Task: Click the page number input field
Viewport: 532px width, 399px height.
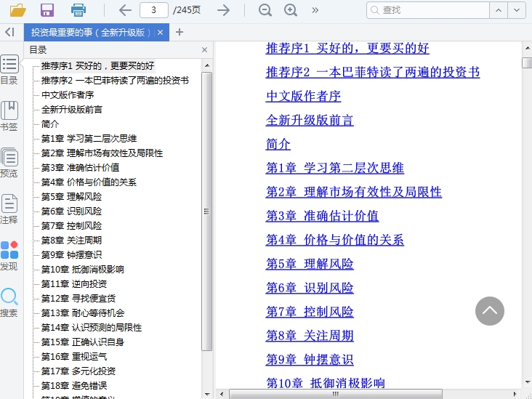Action: pyautogui.click(x=153, y=10)
